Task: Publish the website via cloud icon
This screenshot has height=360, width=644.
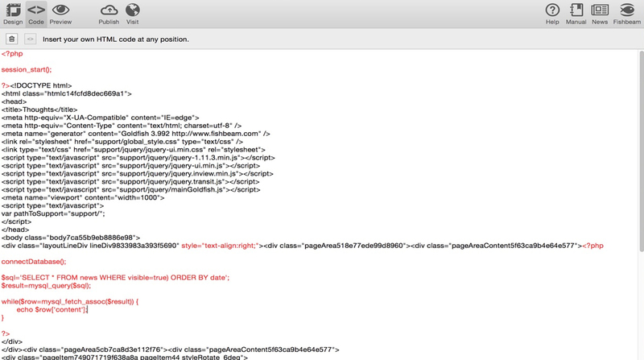Action: click(x=109, y=14)
